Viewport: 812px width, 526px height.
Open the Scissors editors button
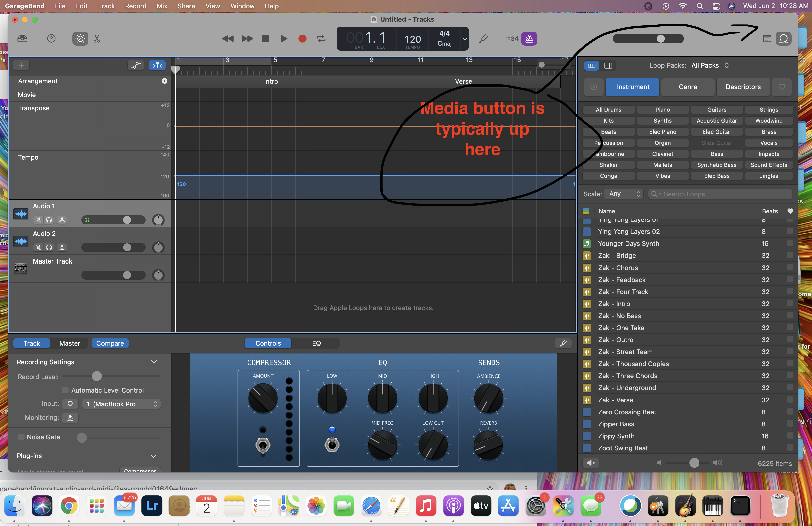pyautogui.click(x=97, y=39)
